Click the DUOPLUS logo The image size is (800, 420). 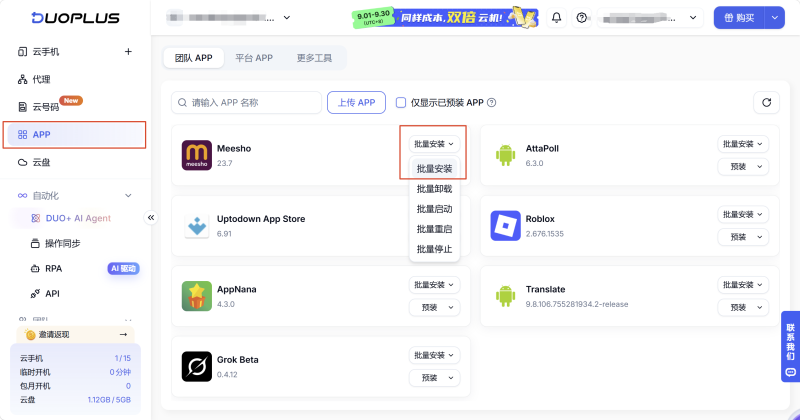click(x=76, y=17)
